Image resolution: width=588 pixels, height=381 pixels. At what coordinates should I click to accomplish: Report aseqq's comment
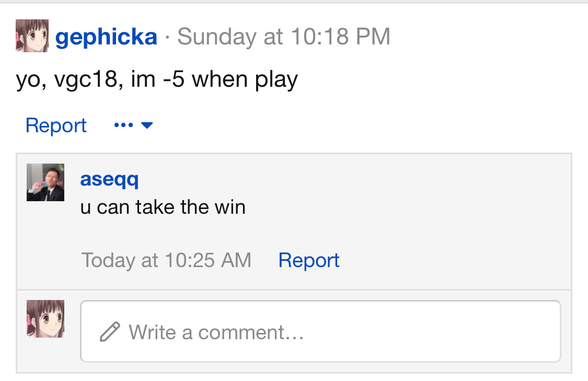coord(308,260)
